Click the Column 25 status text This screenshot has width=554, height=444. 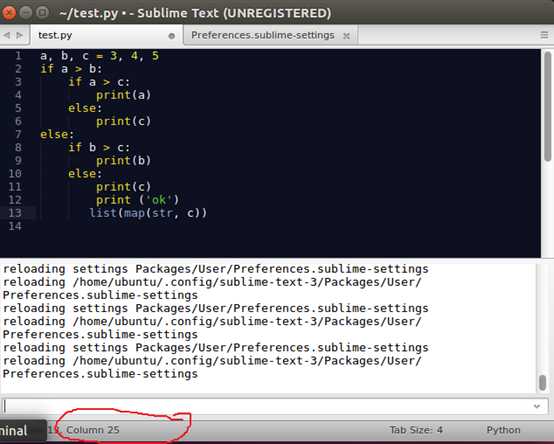(x=93, y=430)
